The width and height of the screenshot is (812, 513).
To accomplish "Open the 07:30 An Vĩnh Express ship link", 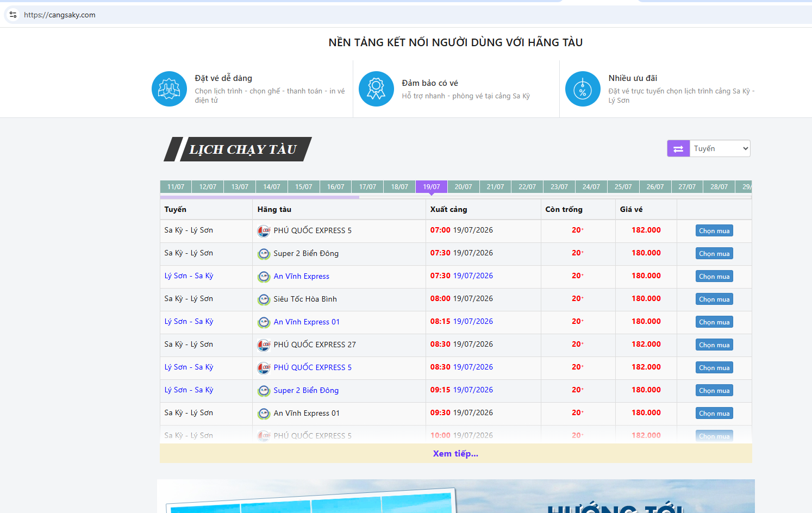I will coord(301,276).
